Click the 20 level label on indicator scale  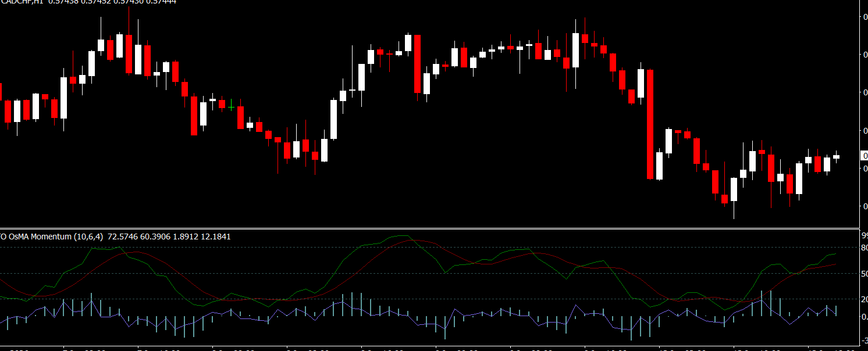(x=864, y=299)
